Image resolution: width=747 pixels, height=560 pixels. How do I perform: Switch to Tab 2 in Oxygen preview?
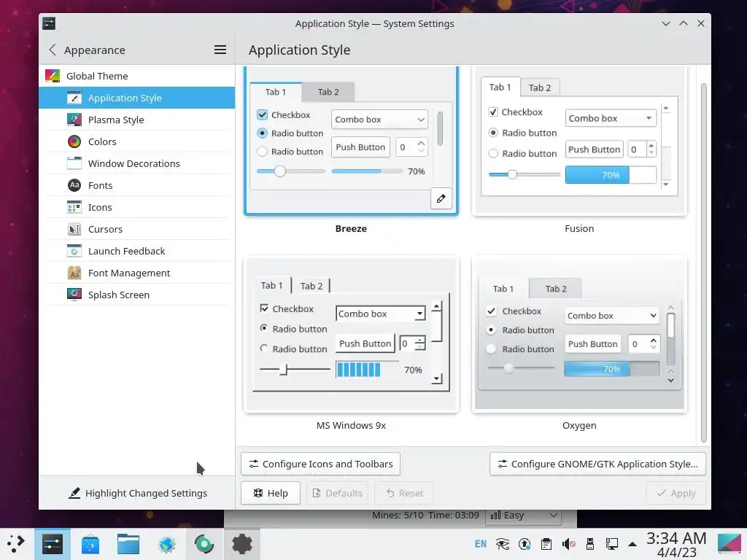coord(555,289)
